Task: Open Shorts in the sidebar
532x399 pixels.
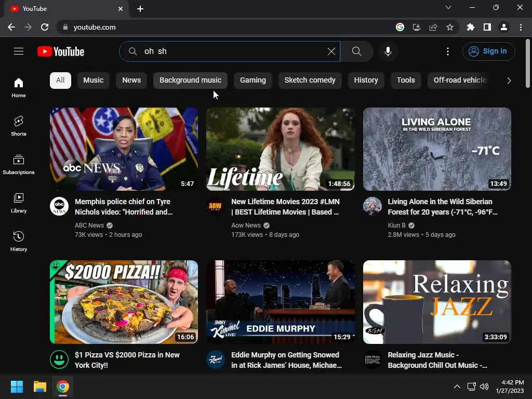Action: click(19, 126)
